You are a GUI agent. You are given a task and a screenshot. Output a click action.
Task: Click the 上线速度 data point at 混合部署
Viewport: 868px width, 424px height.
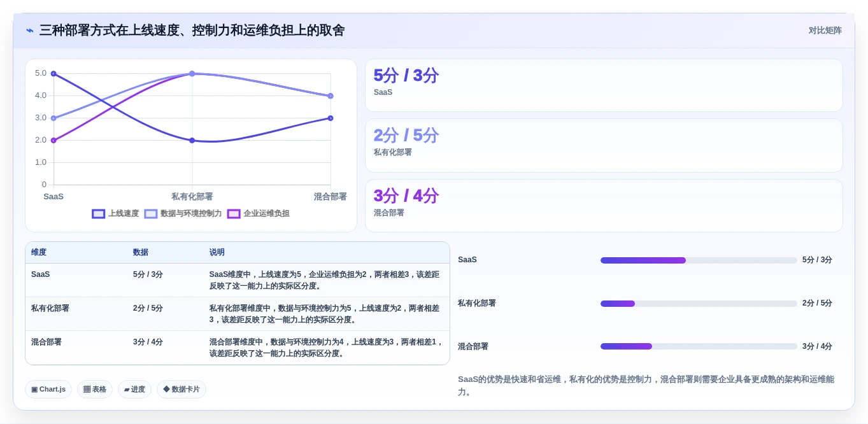point(331,118)
